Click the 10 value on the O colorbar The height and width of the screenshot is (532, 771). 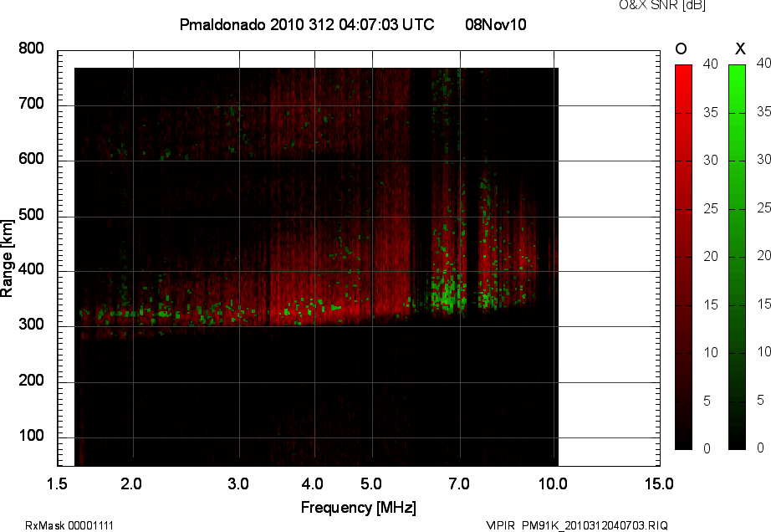[711, 352]
